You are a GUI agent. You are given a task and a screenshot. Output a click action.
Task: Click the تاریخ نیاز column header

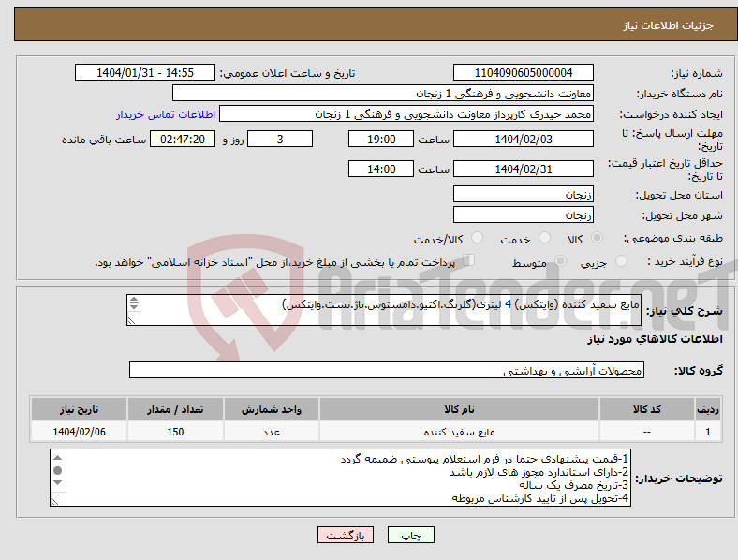79,409
